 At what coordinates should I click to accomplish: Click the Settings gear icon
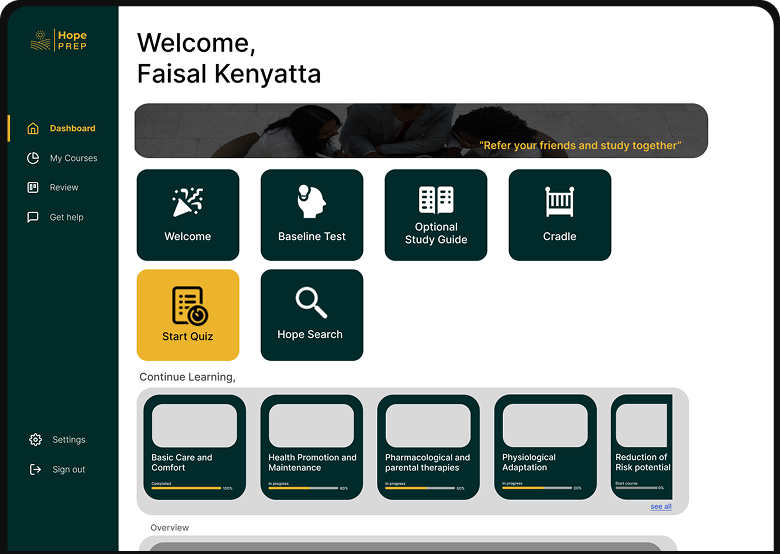(x=35, y=440)
